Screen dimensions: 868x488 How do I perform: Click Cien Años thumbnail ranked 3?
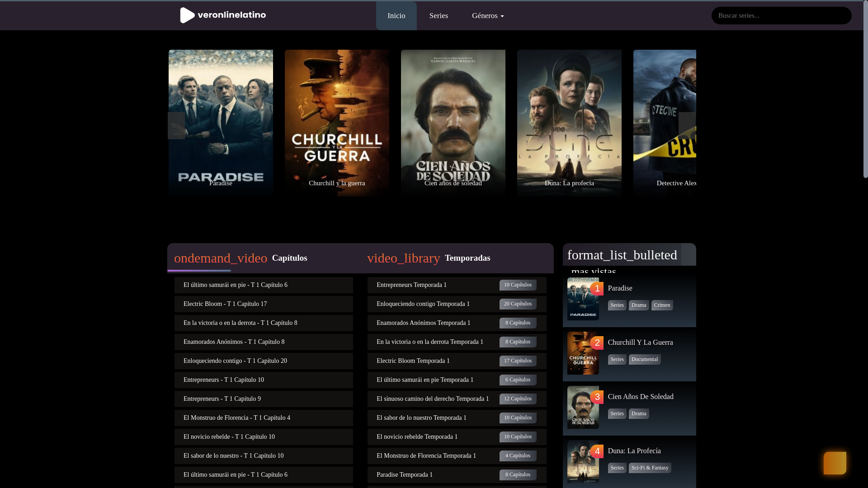point(583,408)
